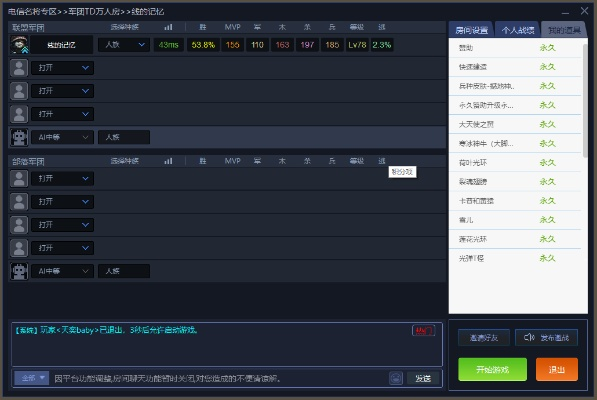597x400 pixels.
Task: Select the 大天使之翼 item row
Action: pyautogui.click(x=515, y=124)
